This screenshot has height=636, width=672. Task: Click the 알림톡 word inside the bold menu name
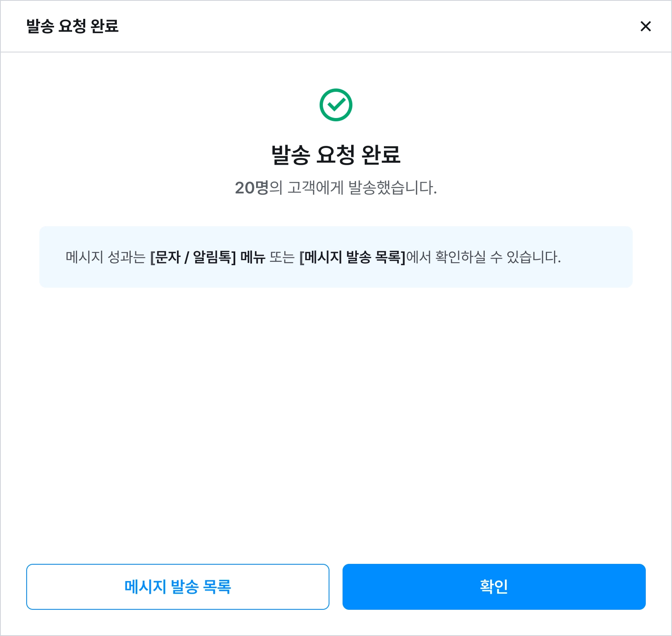212,257
